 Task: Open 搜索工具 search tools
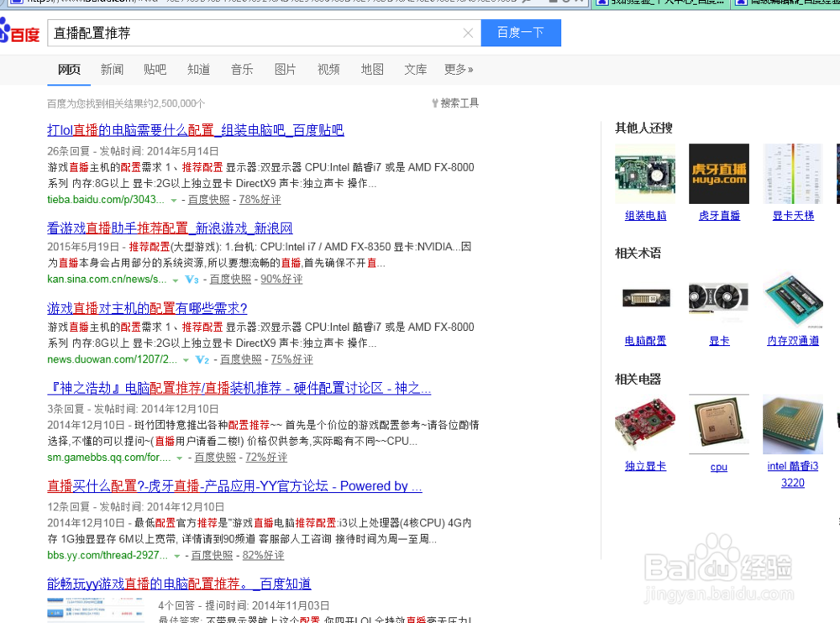point(455,102)
